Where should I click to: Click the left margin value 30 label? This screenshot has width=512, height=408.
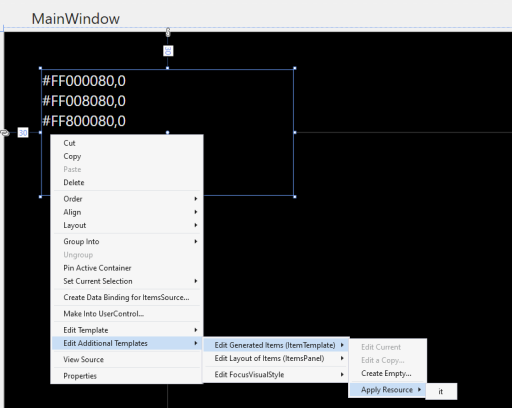[23, 133]
